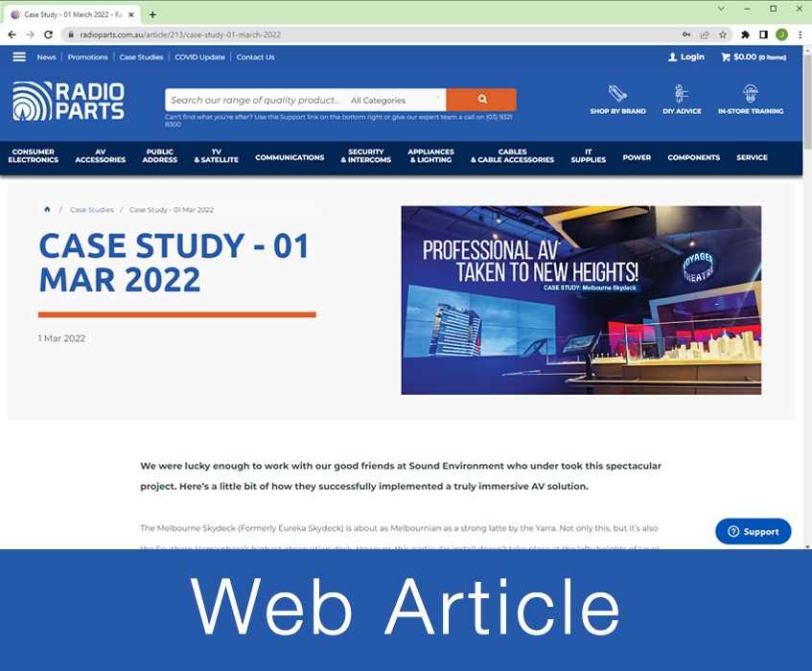Click the share page icon in address bar

[x=705, y=35]
